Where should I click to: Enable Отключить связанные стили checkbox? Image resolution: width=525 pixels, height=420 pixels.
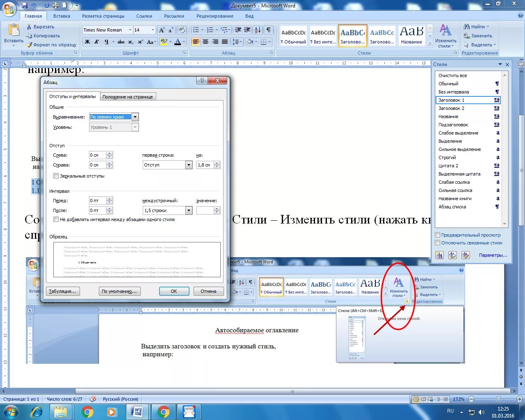(438, 243)
